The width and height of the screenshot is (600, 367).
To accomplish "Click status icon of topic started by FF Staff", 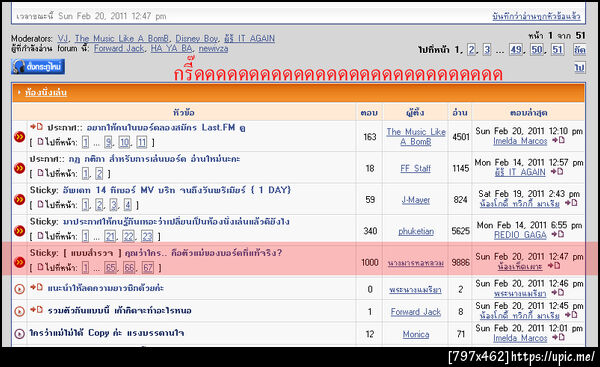I will [20, 168].
